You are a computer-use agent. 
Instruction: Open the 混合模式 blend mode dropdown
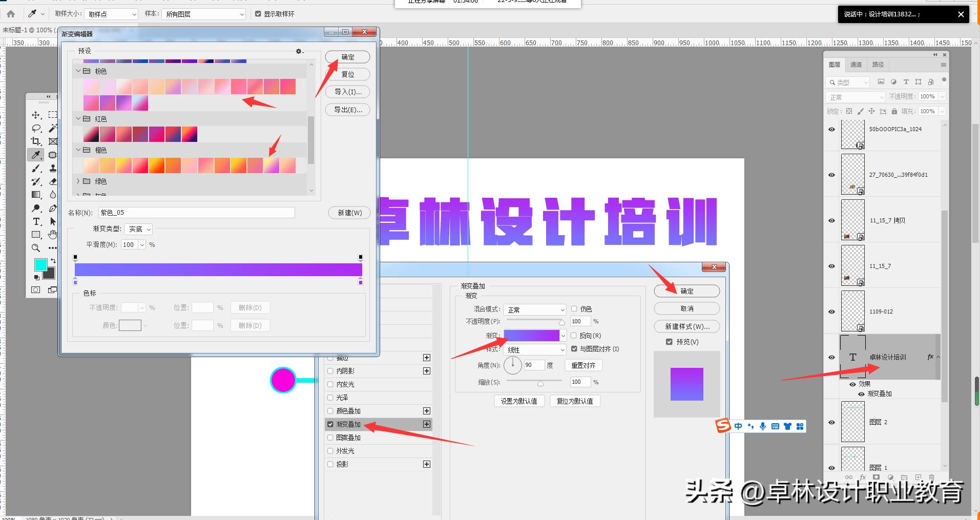(534, 310)
